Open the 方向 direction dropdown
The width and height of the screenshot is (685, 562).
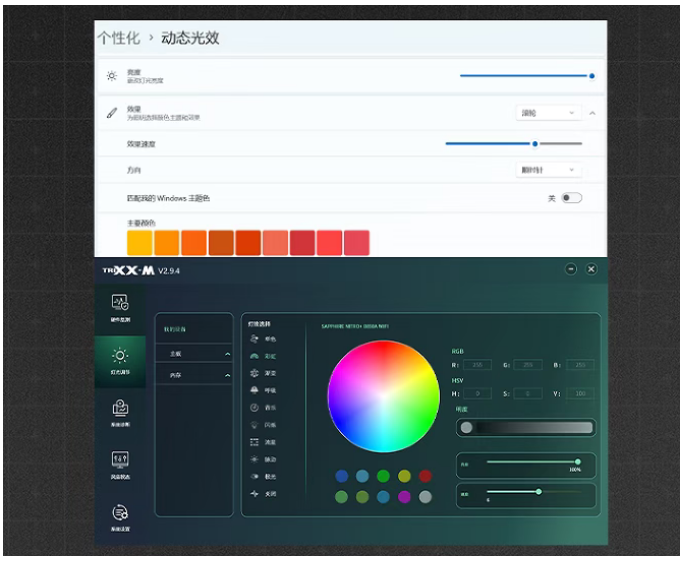[548, 170]
